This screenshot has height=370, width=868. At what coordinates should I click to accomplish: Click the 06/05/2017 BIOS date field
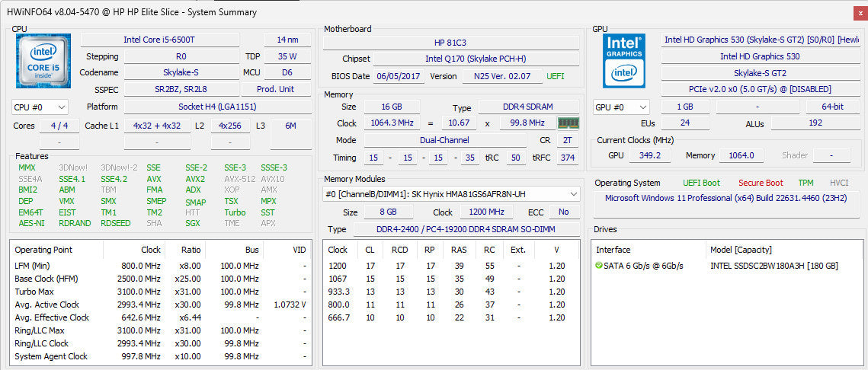[x=399, y=76]
